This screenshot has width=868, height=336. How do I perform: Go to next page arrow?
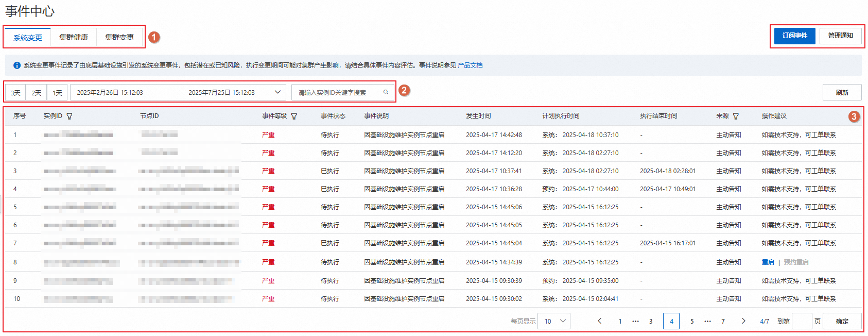click(743, 321)
